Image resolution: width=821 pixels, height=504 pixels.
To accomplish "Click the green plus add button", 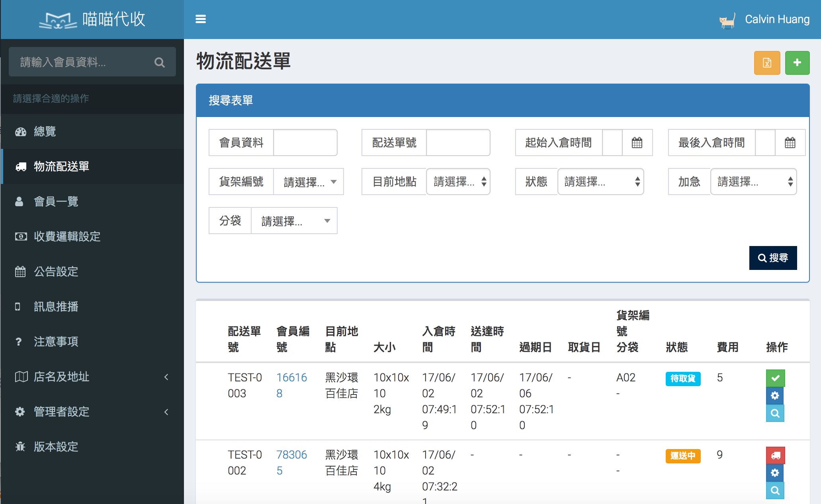I will pos(797,63).
